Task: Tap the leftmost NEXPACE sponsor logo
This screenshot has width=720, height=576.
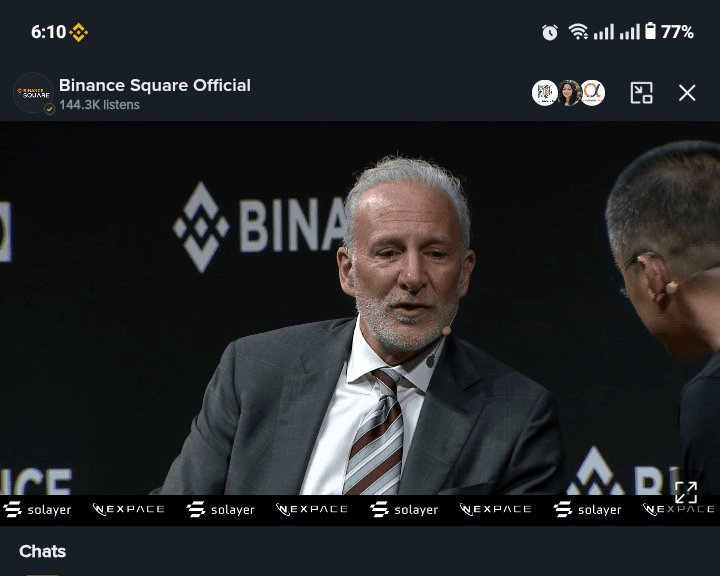Action: 129,509
